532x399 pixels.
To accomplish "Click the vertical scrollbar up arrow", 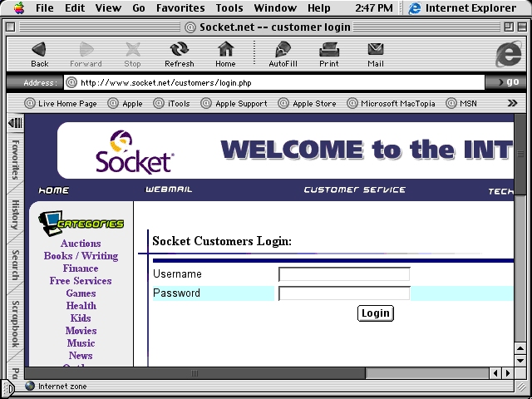I will (x=520, y=348).
